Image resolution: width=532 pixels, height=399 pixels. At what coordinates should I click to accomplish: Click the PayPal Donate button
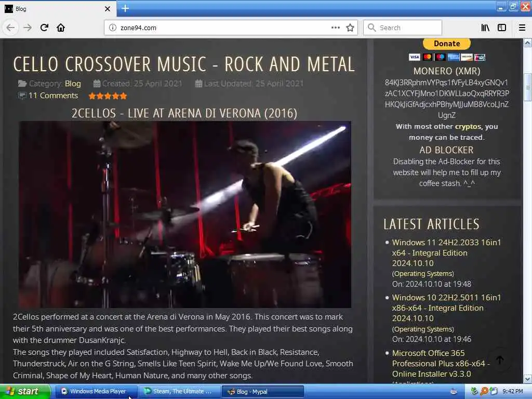tap(446, 44)
